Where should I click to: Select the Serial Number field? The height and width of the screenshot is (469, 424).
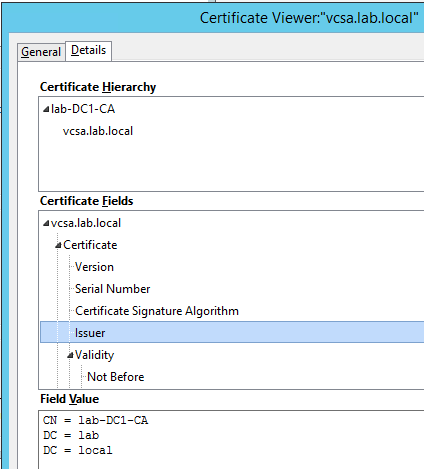pos(113,289)
